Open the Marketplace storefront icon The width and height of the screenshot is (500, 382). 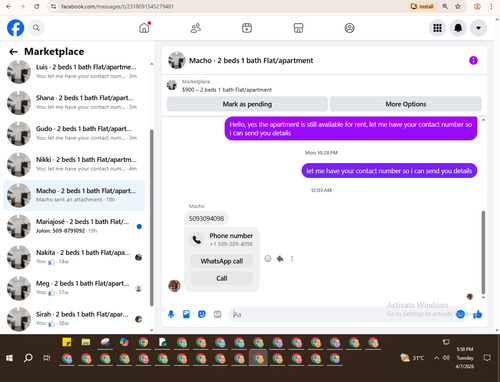pyautogui.click(x=298, y=28)
